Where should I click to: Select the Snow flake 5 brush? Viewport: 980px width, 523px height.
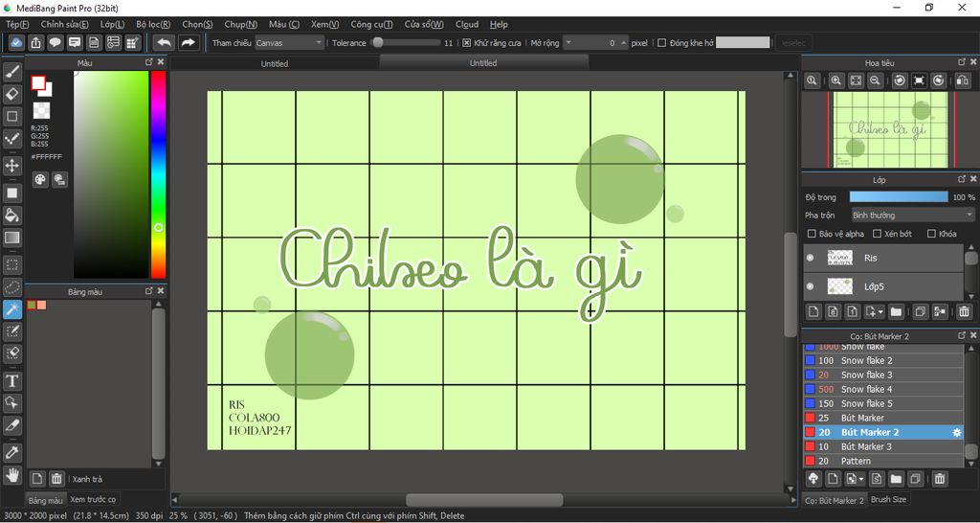point(883,403)
